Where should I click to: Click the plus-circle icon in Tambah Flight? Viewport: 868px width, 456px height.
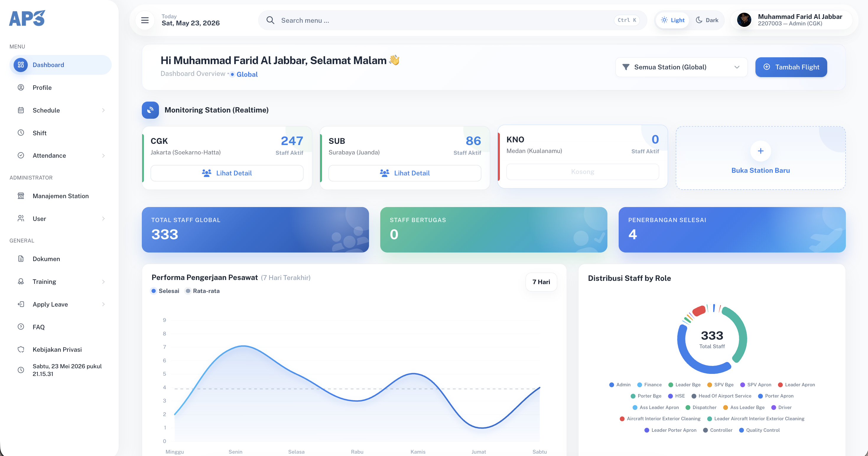767,67
